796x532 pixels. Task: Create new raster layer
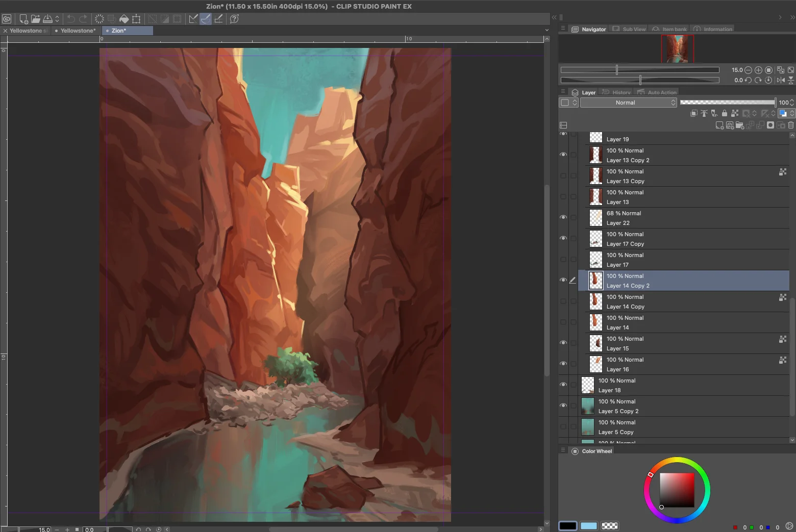(719, 125)
